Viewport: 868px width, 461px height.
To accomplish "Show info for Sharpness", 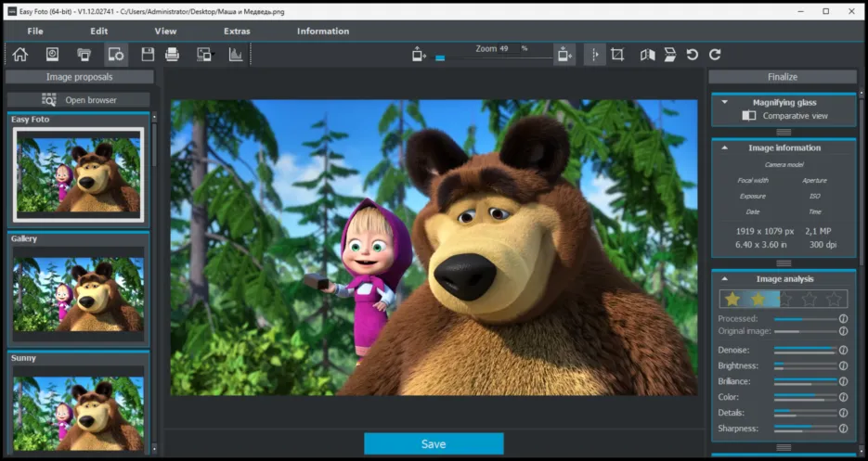I will [843, 429].
